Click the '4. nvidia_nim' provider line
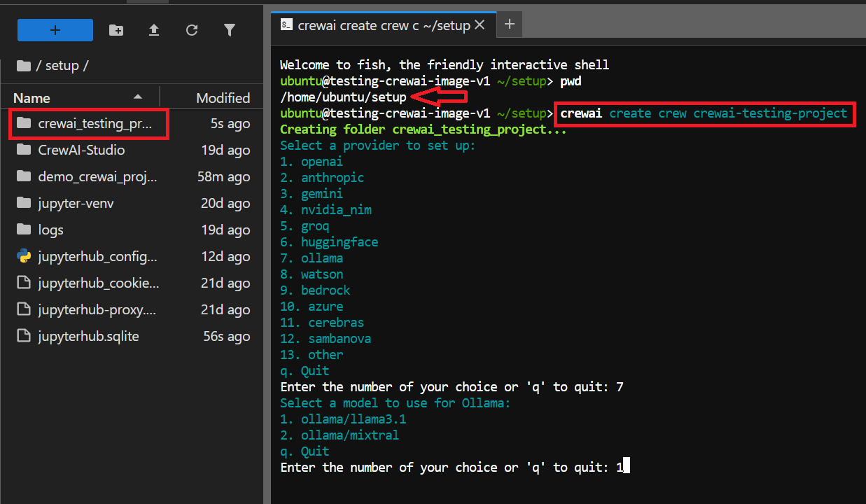This screenshot has width=866, height=504. tap(326, 210)
